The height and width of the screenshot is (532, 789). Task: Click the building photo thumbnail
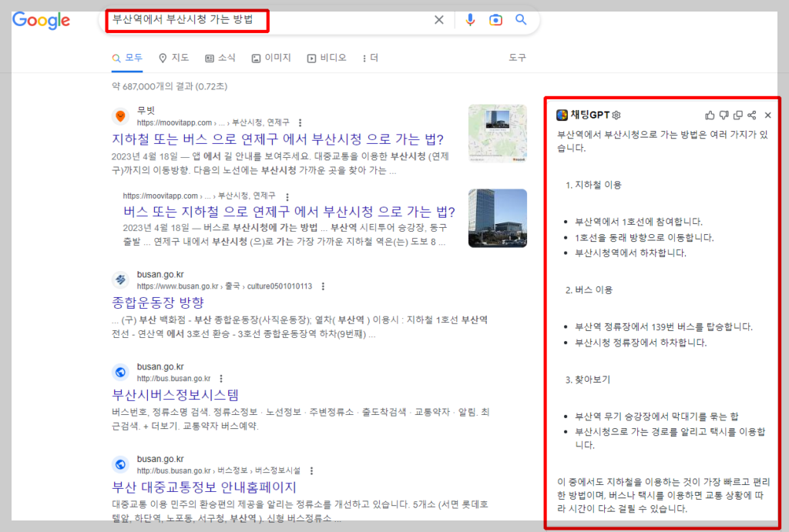pos(497,218)
